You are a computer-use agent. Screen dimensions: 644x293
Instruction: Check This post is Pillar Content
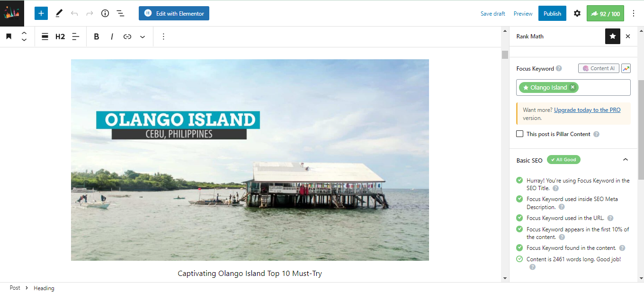click(x=520, y=134)
